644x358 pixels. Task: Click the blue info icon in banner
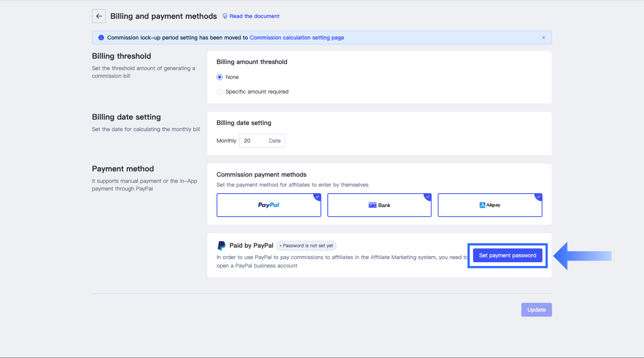[101, 38]
